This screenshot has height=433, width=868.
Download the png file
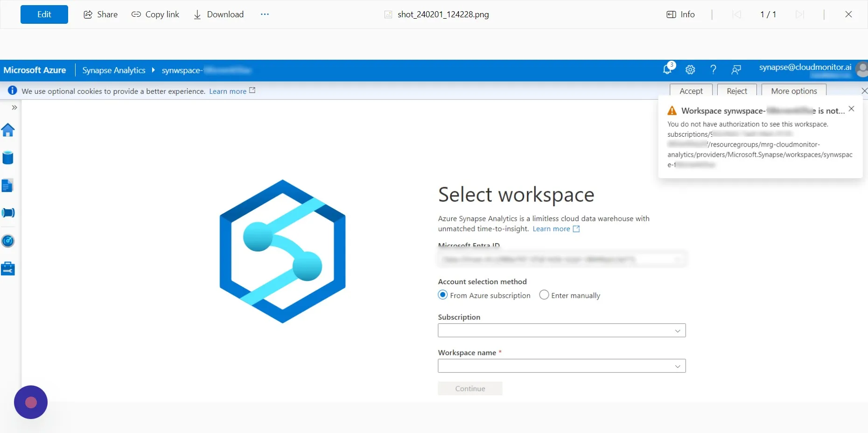point(218,14)
